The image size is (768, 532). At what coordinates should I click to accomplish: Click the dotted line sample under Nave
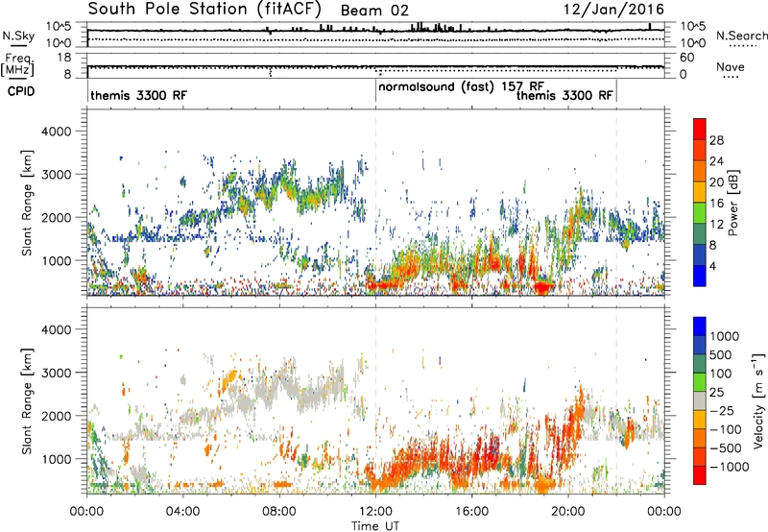[x=731, y=77]
